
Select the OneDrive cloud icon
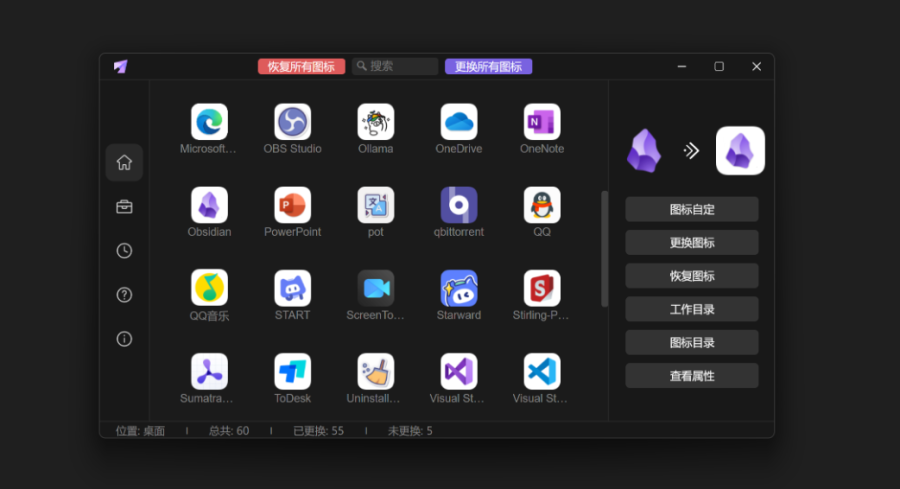tap(459, 122)
